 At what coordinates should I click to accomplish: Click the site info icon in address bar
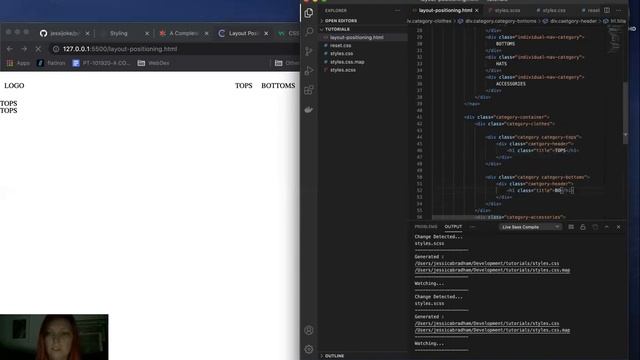point(56,49)
